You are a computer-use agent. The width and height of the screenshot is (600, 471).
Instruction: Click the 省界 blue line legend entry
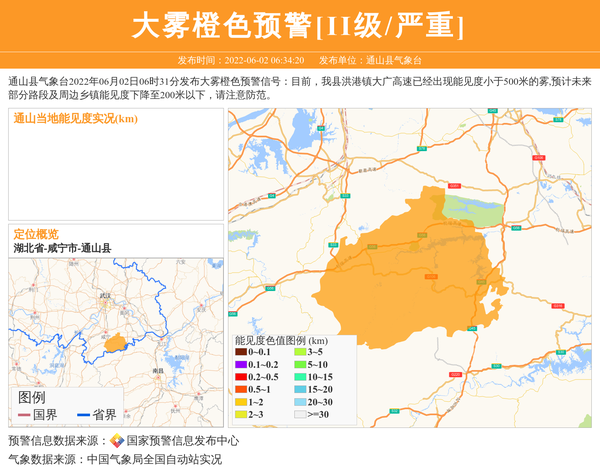click(97, 415)
